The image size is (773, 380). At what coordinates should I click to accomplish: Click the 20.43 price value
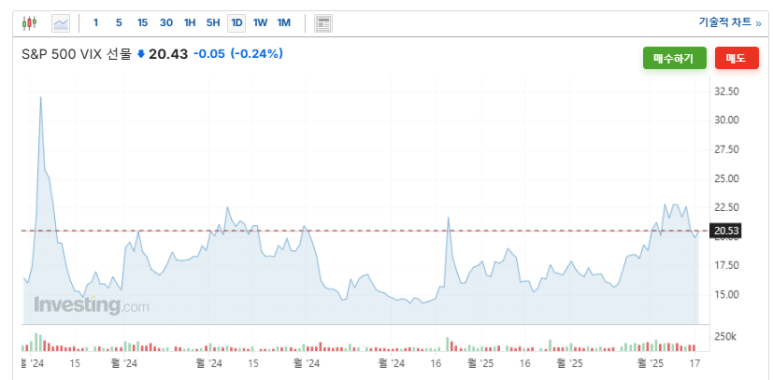pos(168,54)
